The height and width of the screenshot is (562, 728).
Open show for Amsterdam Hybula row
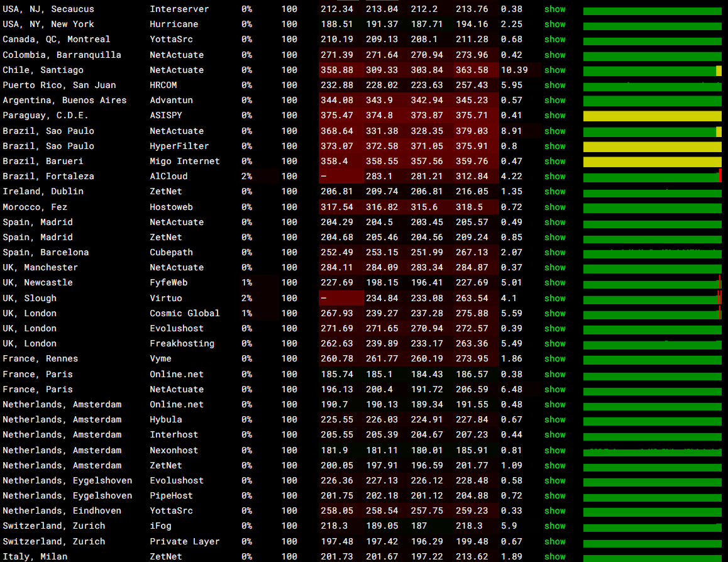(555, 419)
